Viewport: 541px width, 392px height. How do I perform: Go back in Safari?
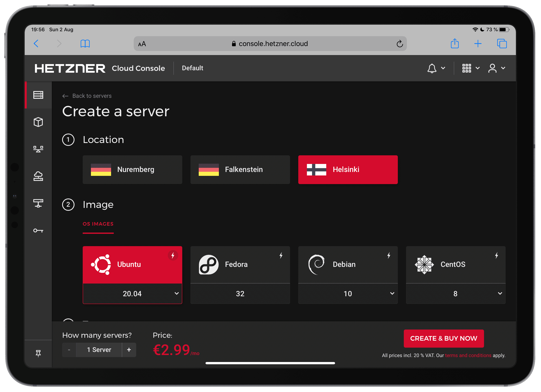[x=36, y=44]
